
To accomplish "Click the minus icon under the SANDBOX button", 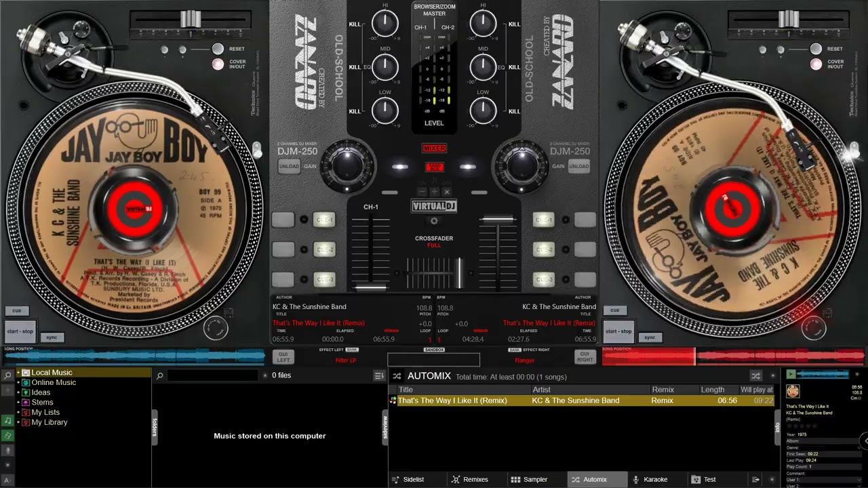I will point(422,192).
